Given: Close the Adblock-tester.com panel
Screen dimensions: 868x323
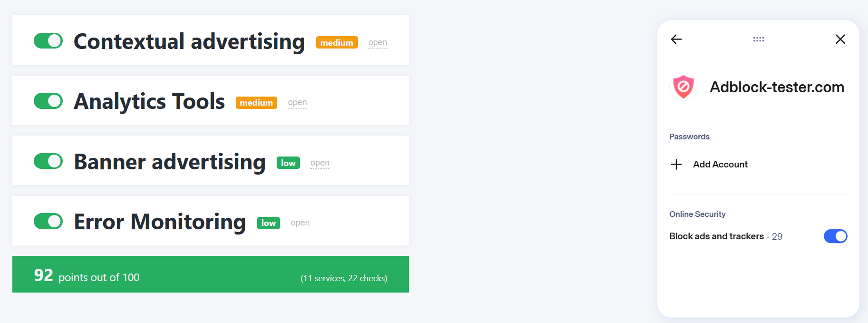Looking at the screenshot, I should tap(840, 39).
